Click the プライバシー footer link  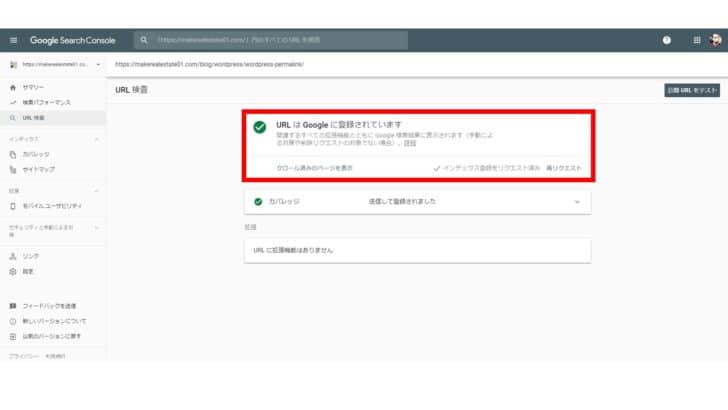23,357
